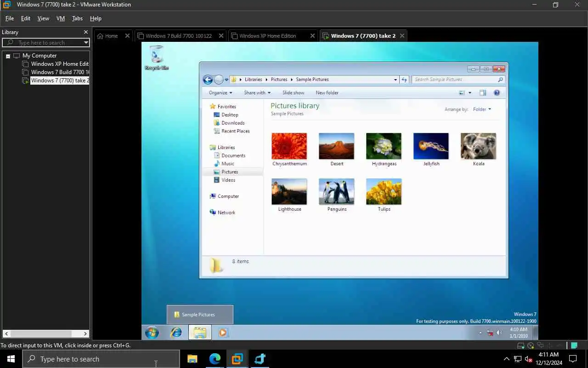Viewport: 588px width, 368px height.
Task: Open the Organize dropdown menu
Action: click(x=220, y=92)
